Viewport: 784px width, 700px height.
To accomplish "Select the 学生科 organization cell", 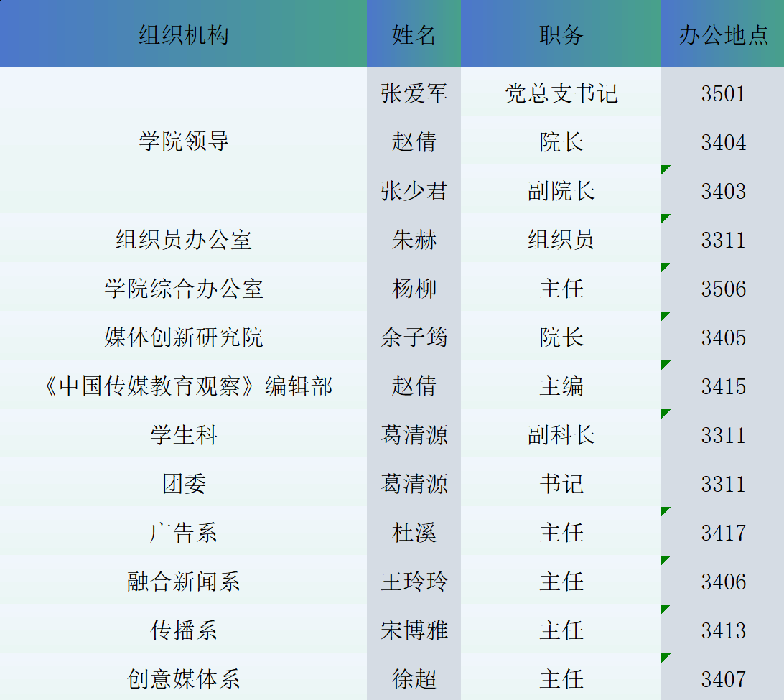I will (183, 435).
